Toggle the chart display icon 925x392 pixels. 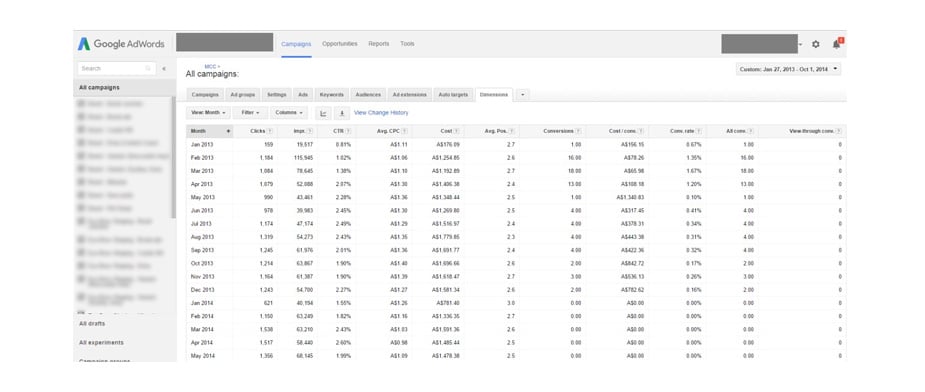323,113
